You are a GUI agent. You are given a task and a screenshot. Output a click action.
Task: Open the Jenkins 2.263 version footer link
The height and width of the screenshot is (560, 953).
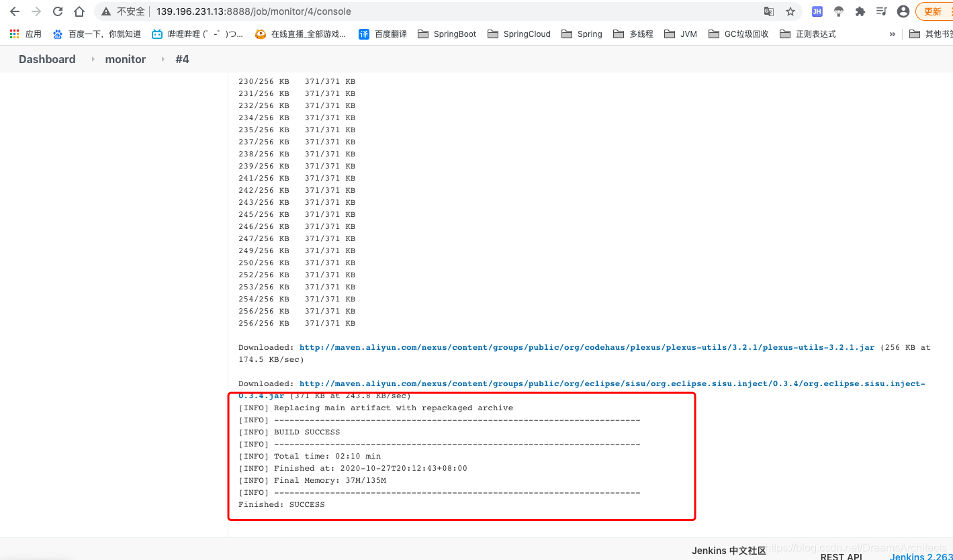(921, 556)
